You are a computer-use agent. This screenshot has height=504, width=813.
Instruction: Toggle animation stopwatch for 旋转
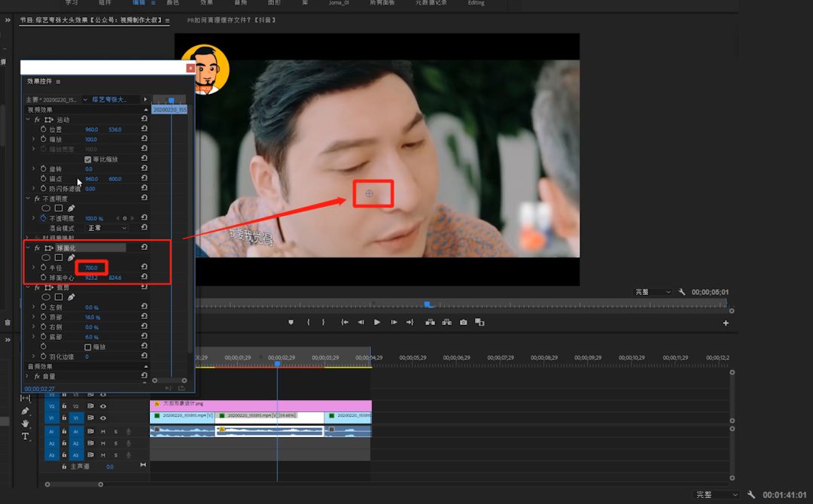click(44, 169)
